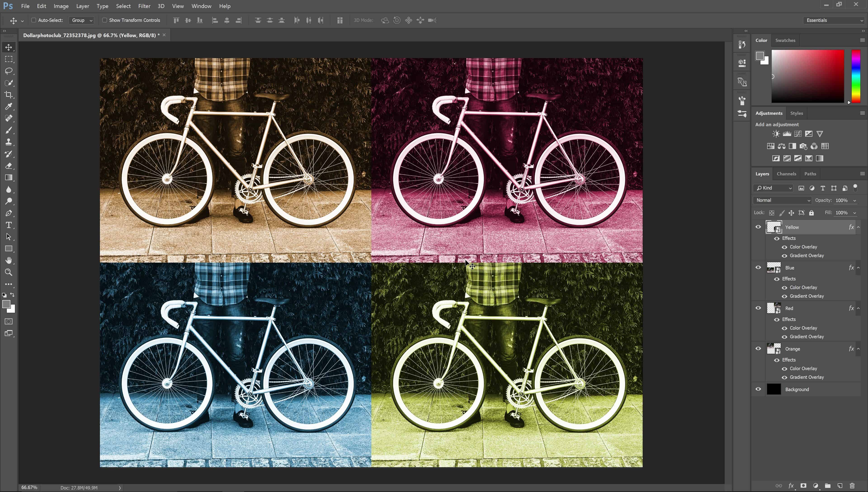The width and height of the screenshot is (868, 492).
Task: Open the blend mode Normal dropdown
Action: click(782, 200)
